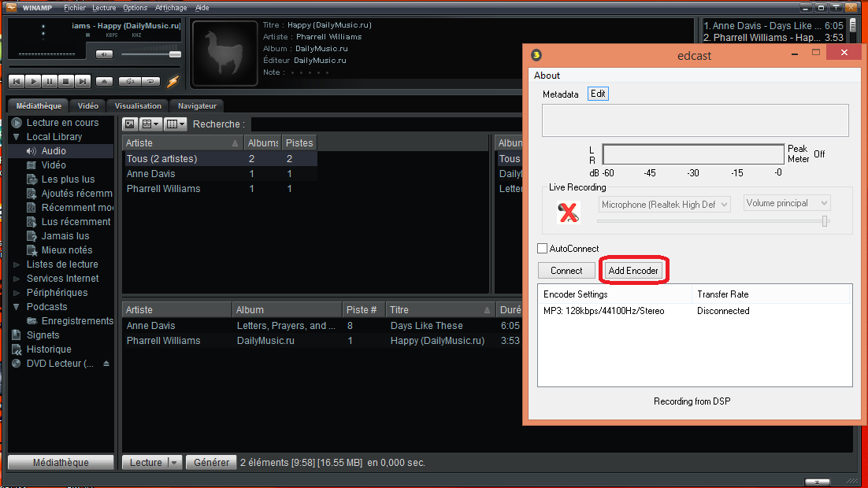This screenshot has width=868, height=488.
Task: Select the Happy (DailyMusic.ru) track row
Action: 322,341
